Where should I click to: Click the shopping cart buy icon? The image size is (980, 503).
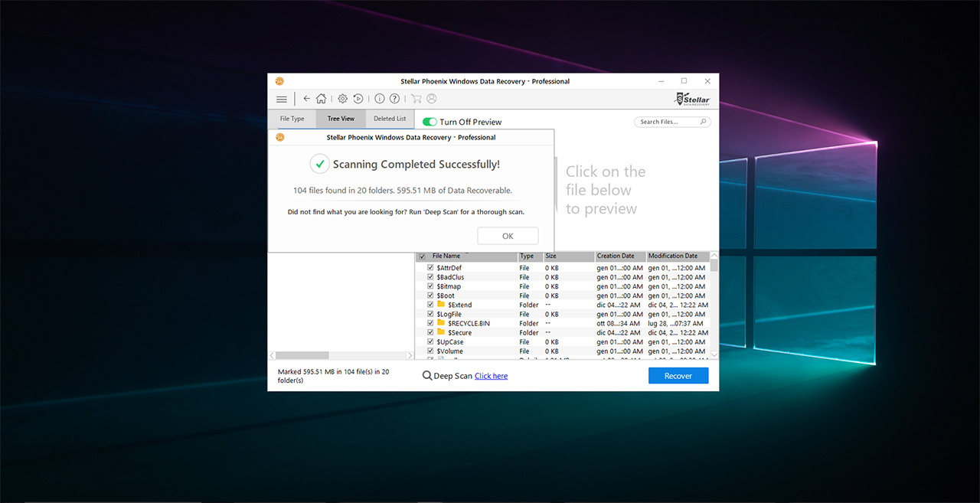pos(416,99)
